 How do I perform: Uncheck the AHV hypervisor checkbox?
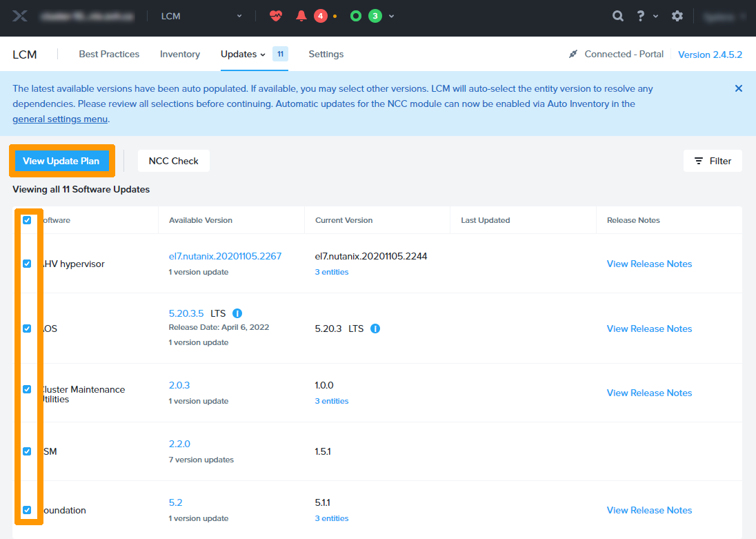(27, 264)
